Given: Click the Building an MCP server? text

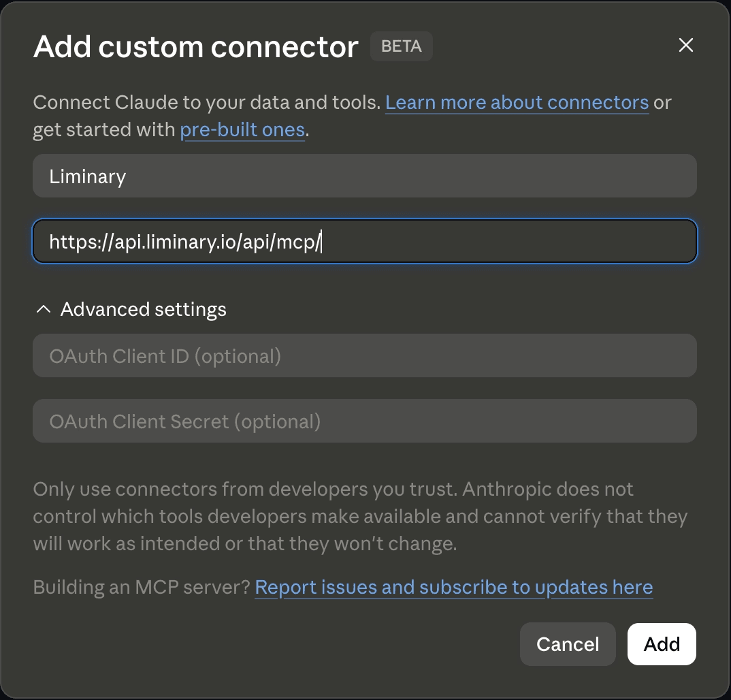Looking at the screenshot, I should pos(142,587).
